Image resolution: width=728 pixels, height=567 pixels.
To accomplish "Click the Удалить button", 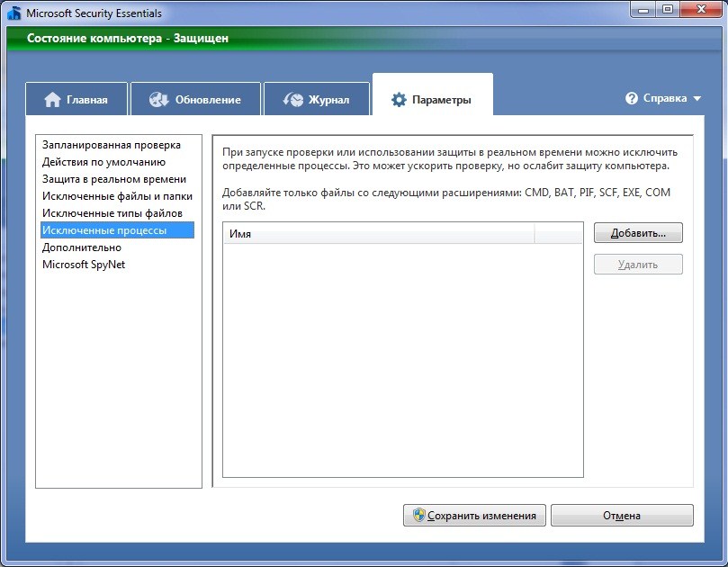I will pos(638,265).
